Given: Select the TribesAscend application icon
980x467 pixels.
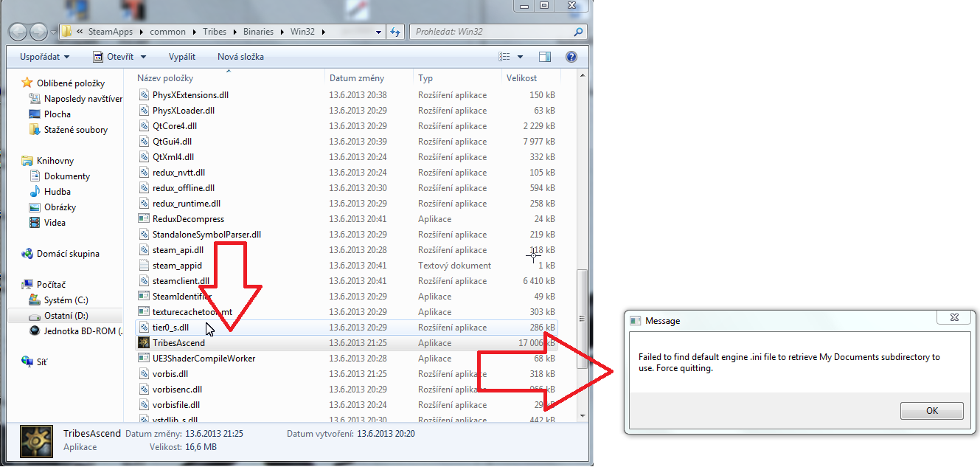Looking at the screenshot, I should (144, 342).
